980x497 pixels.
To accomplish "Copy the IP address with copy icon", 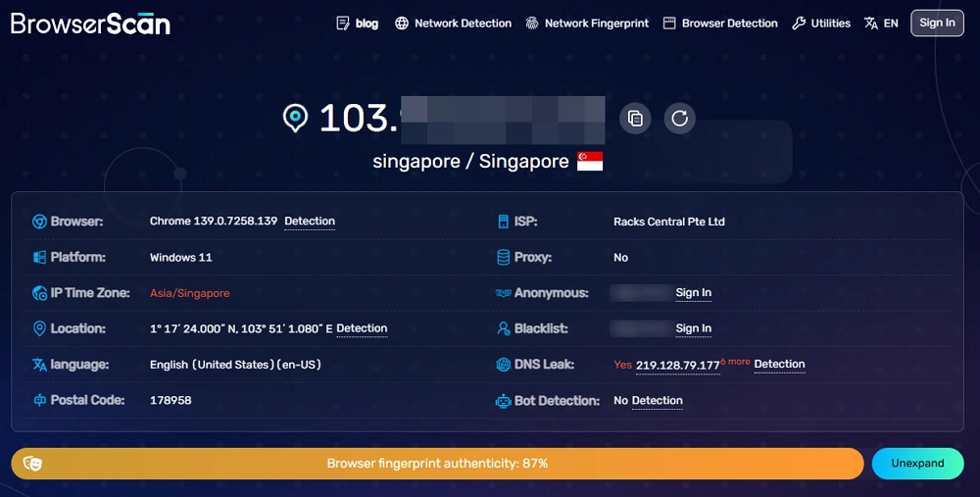I will (x=635, y=119).
